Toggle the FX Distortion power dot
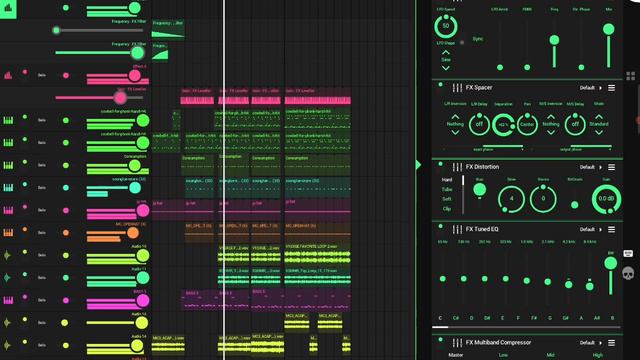This screenshot has height=360, width=640. point(440,164)
